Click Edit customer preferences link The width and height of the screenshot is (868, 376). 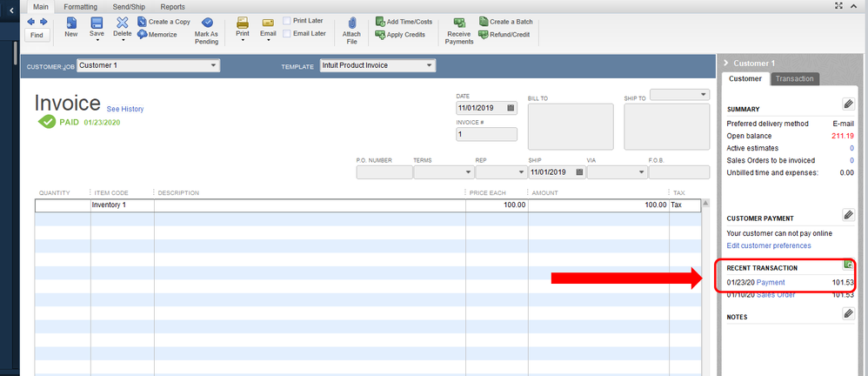768,245
